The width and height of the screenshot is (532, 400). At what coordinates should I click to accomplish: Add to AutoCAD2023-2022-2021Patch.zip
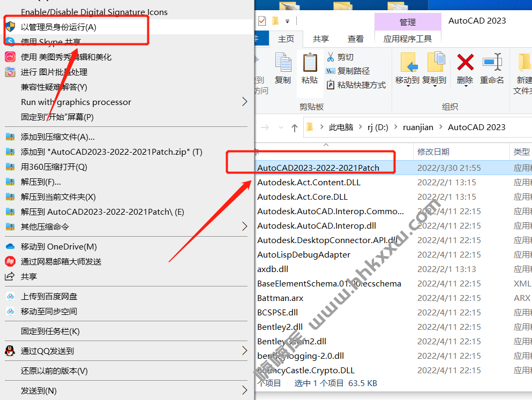[111, 152]
